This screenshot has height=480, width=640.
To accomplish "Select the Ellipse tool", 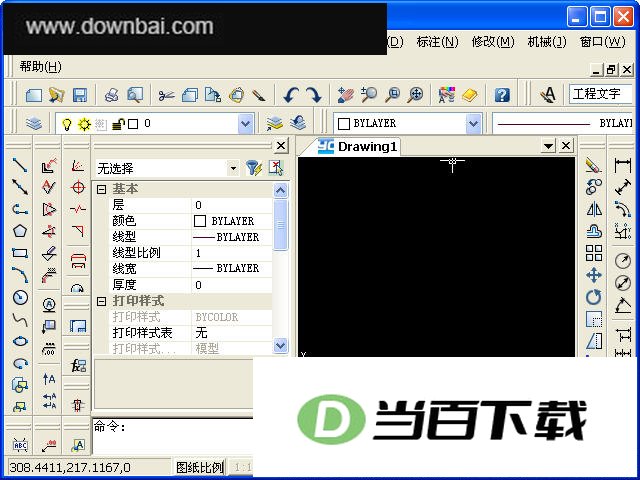I will click(x=20, y=341).
